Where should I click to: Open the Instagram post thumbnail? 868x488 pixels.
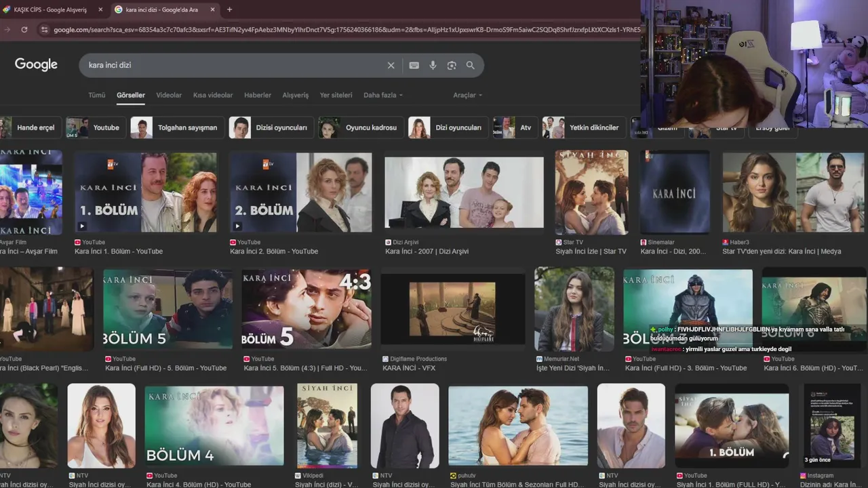click(832, 426)
